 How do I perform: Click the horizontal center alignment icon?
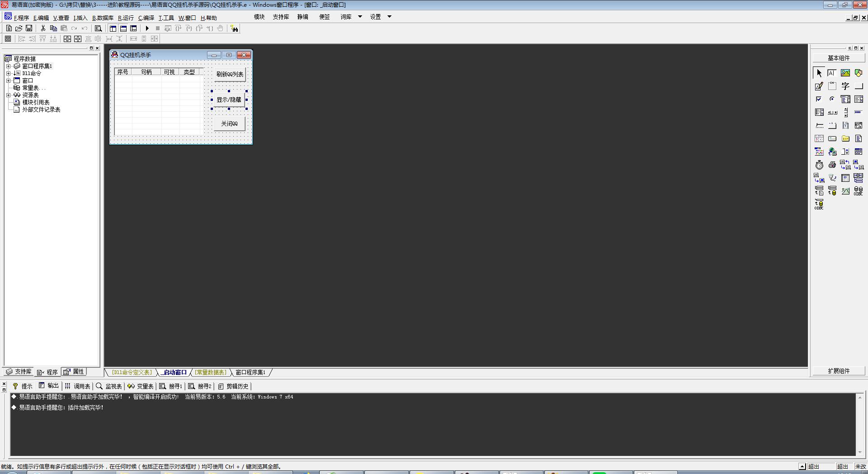(67, 39)
